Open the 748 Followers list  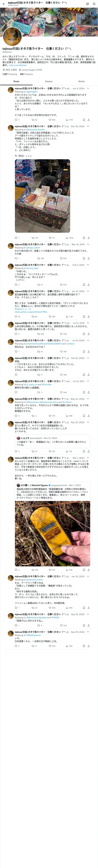click(26, 74)
